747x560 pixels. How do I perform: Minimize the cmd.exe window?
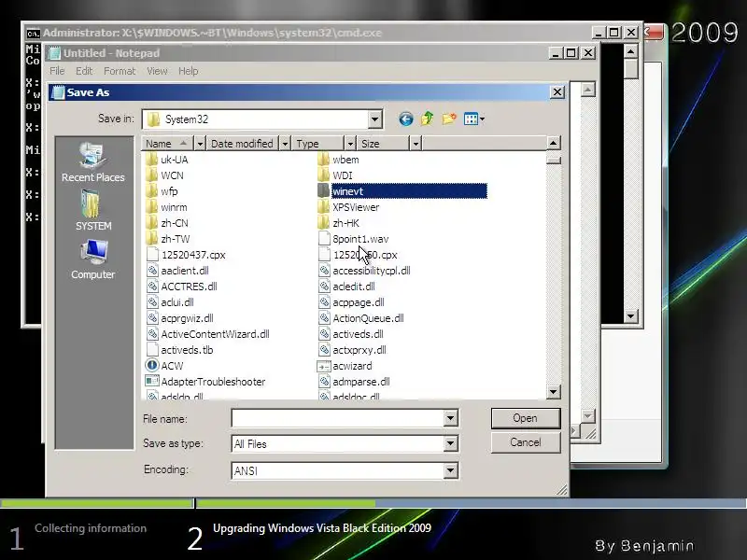pyautogui.click(x=599, y=33)
